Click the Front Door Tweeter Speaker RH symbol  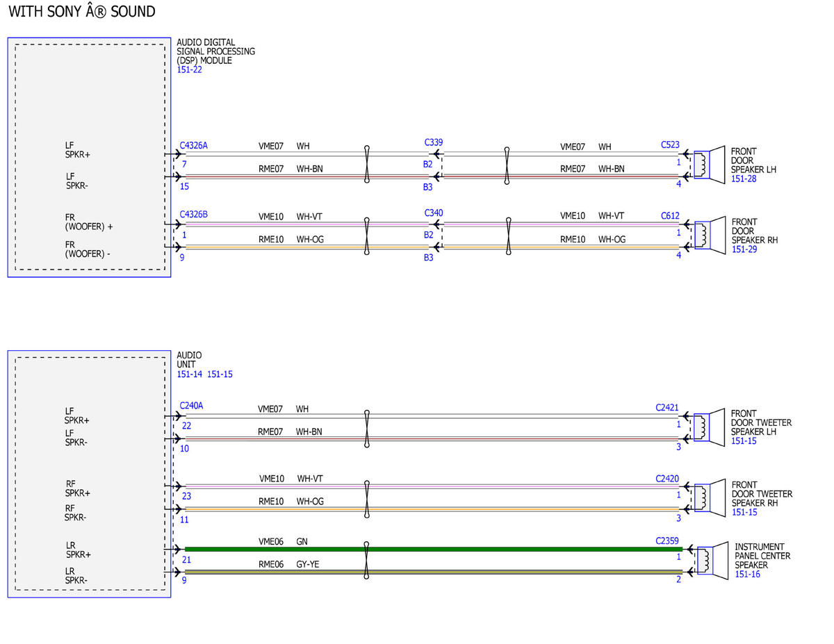(x=710, y=497)
